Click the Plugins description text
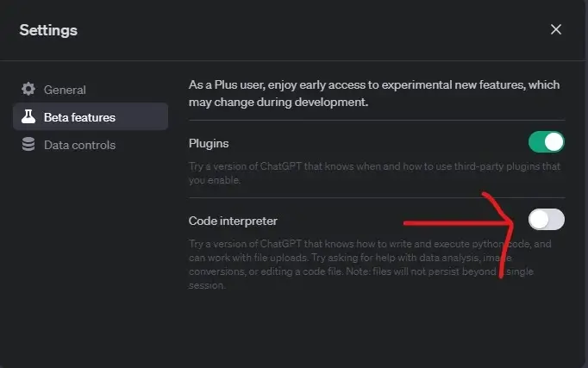The width and height of the screenshot is (588, 368). [345, 174]
